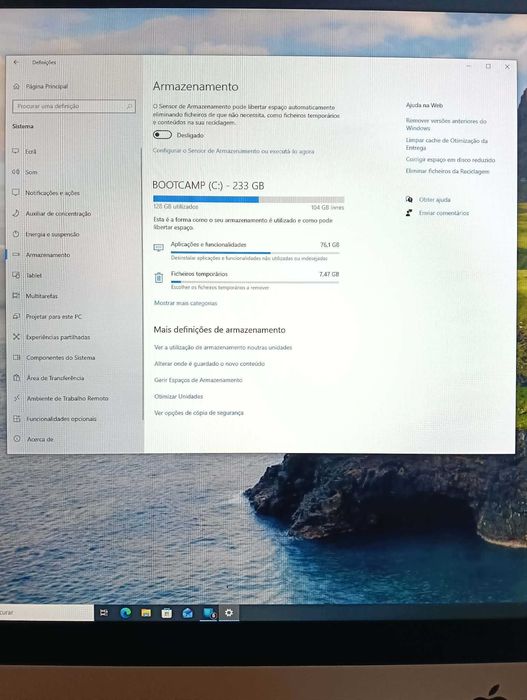Select Som label in the sidebar
Screen dimensions: 527x700
[31, 172]
